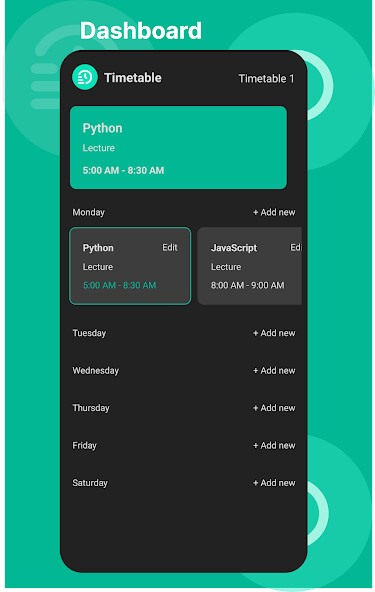Open the Timetable 1 selector
375x592 pixels.
pyautogui.click(x=266, y=79)
